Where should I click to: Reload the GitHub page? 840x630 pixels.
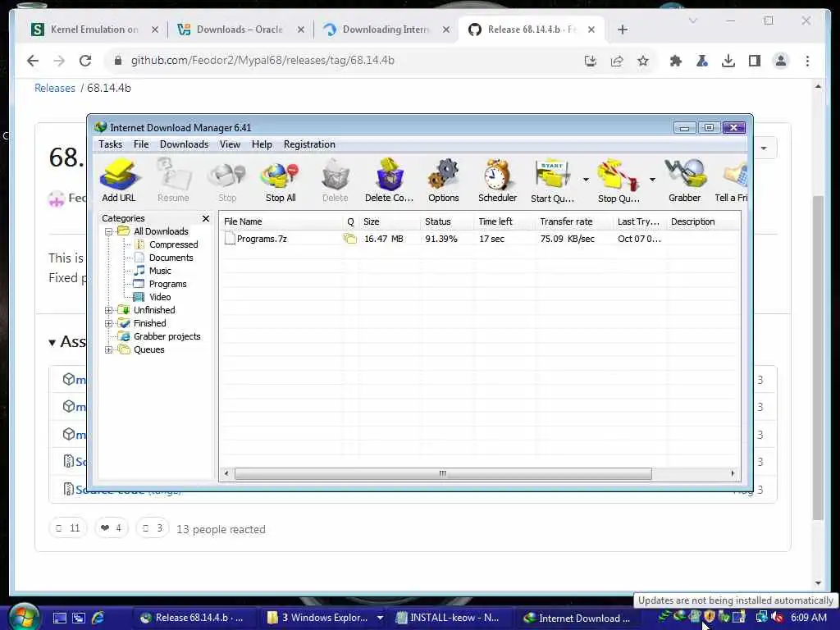[85, 61]
